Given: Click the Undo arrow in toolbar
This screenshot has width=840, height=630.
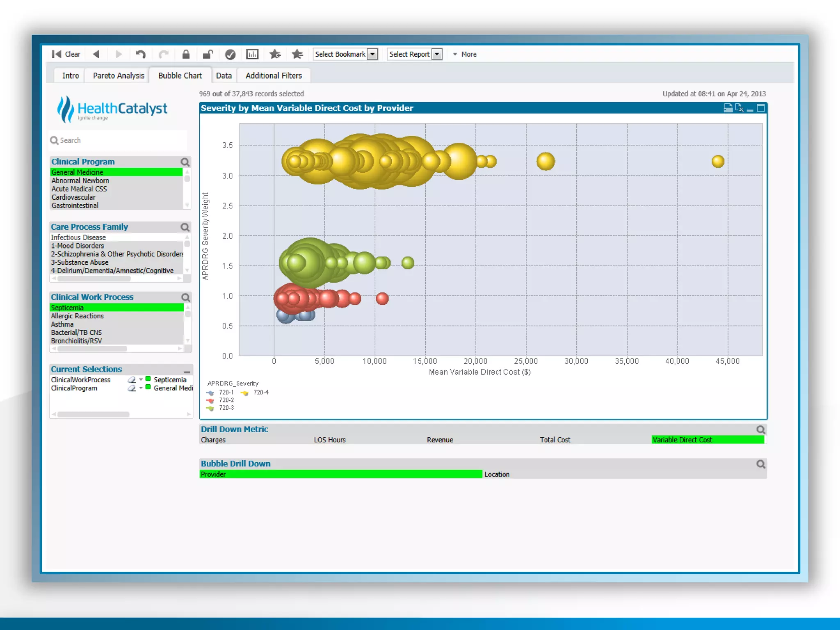Looking at the screenshot, I should (140, 54).
